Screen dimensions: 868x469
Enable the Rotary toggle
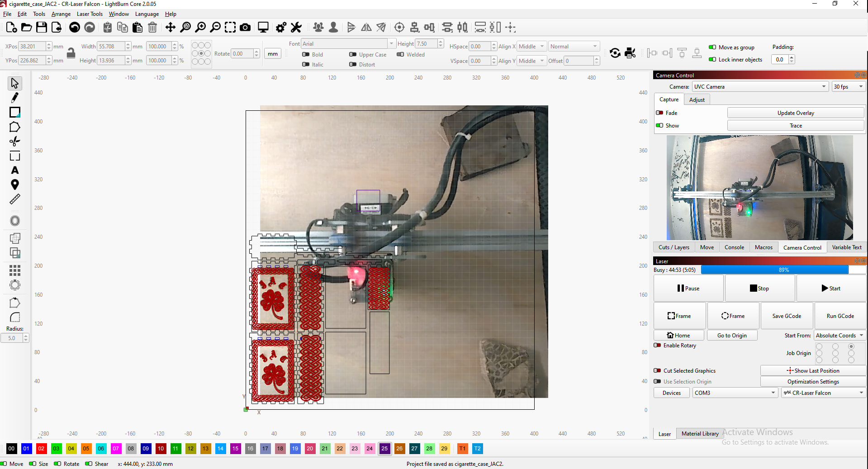pos(658,346)
